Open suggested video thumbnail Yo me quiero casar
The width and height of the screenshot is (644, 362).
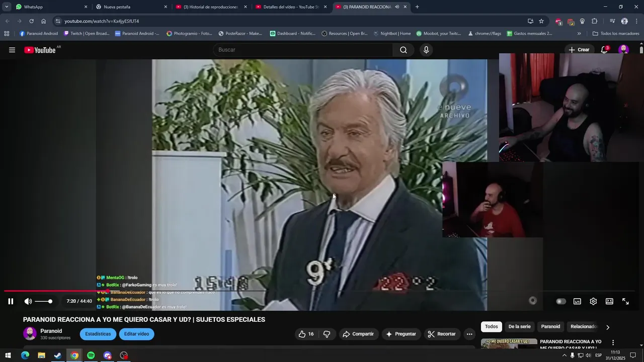pyautogui.click(x=509, y=344)
